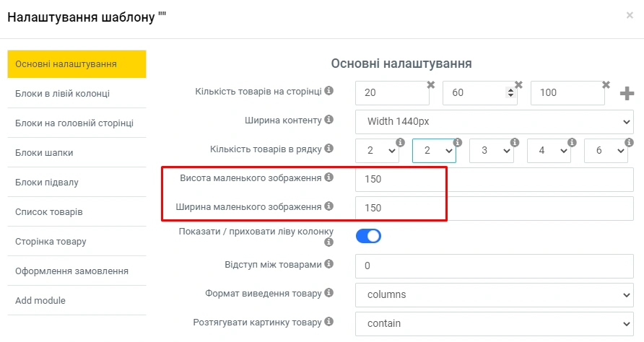Select the Add module menu item
This screenshot has width=644, height=342.
[x=40, y=300]
